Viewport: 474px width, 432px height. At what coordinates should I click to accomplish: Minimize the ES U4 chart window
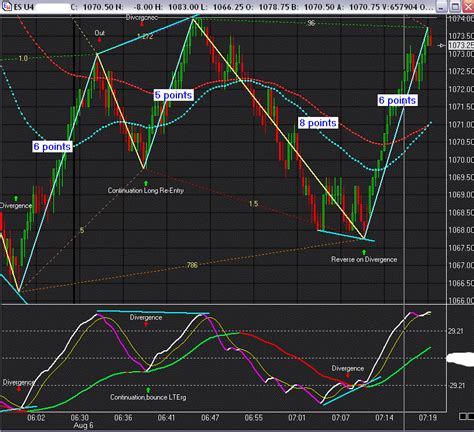pyautogui.click(x=442, y=6)
